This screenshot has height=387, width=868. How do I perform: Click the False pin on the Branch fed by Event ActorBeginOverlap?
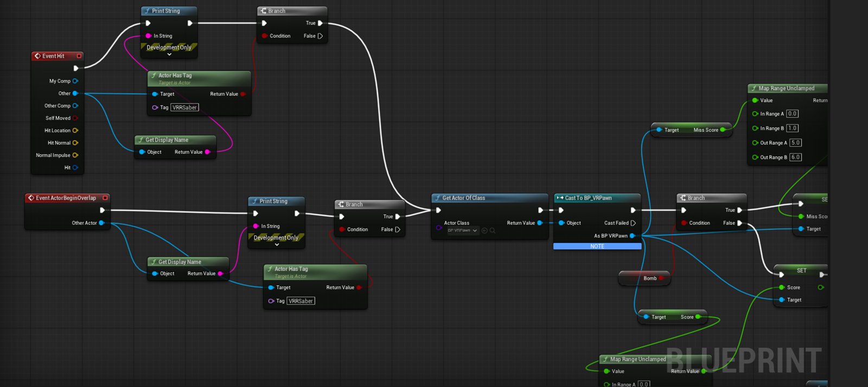click(398, 229)
